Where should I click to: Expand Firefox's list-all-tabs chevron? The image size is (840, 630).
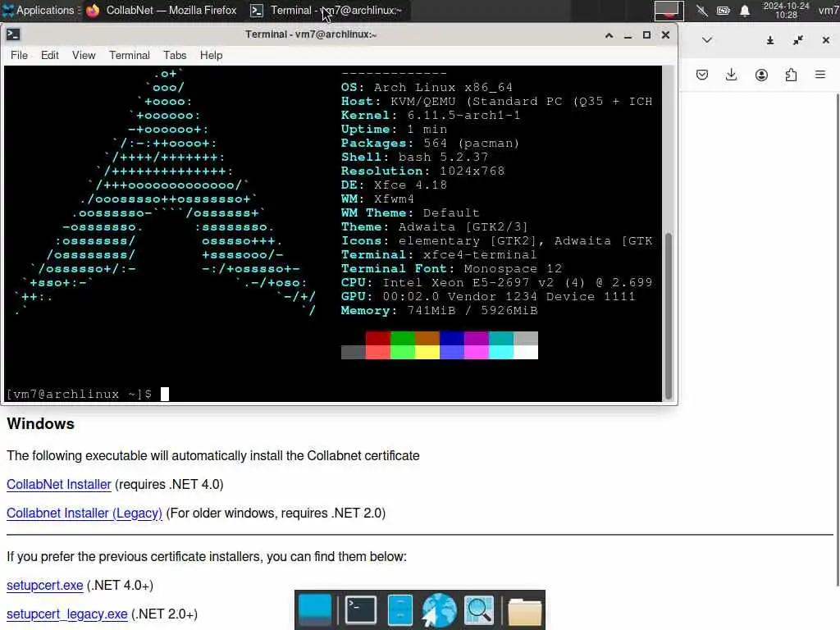coord(706,40)
